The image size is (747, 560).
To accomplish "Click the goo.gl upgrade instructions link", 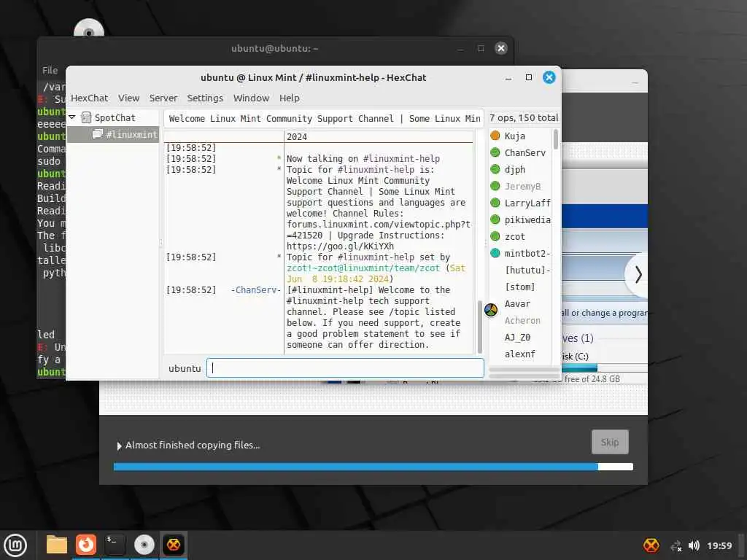I will 340,246.
